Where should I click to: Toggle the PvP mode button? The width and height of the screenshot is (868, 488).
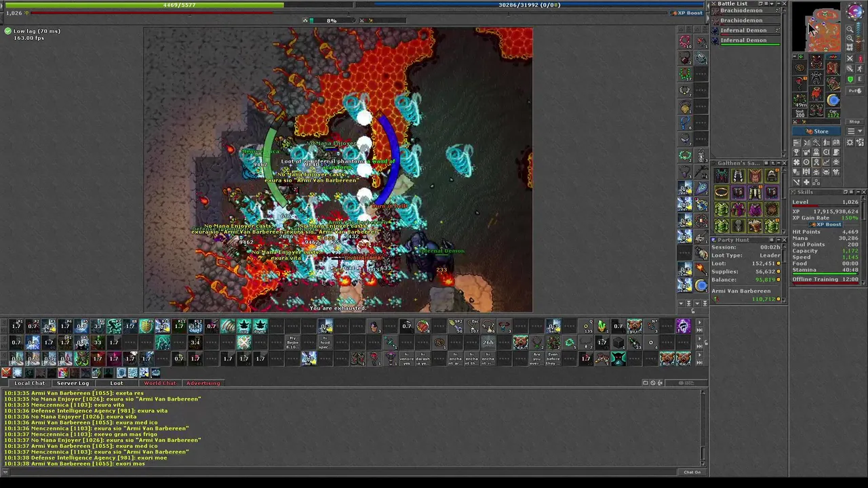(x=854, y=91)
